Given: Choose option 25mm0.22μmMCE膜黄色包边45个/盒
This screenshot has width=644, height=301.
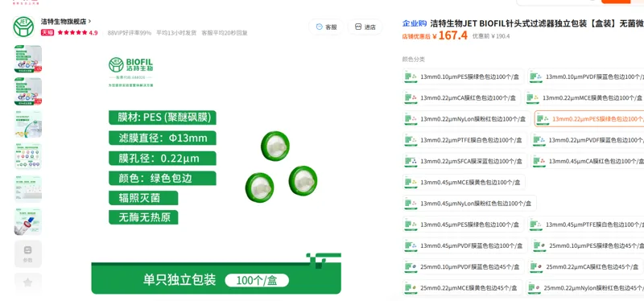Looking at the screenshot, I should pyautogui.click(x=462, y=288).
